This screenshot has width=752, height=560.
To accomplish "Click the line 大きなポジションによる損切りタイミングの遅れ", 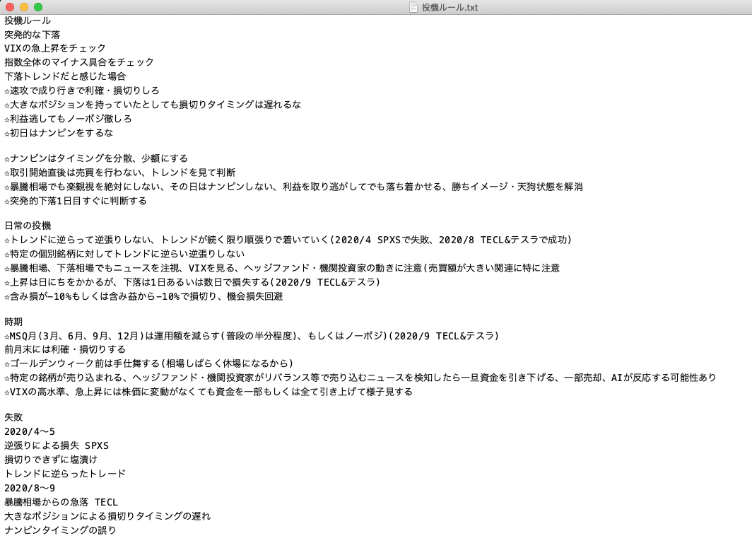I will click(x=107, y=516).
